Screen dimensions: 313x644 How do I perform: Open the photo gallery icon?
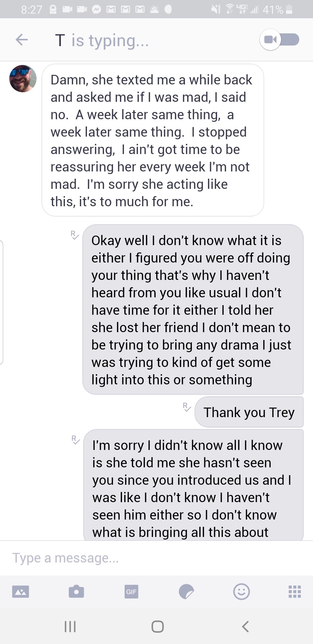click(x=21, y=591)
